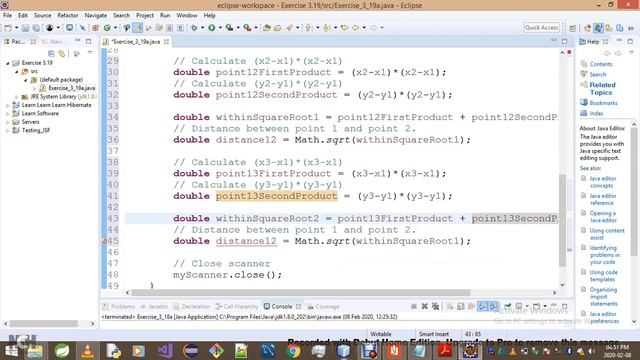Click Collapse All in Package Explorer
The height and width of the screenshot is (360, 640).
pos(51,53)
